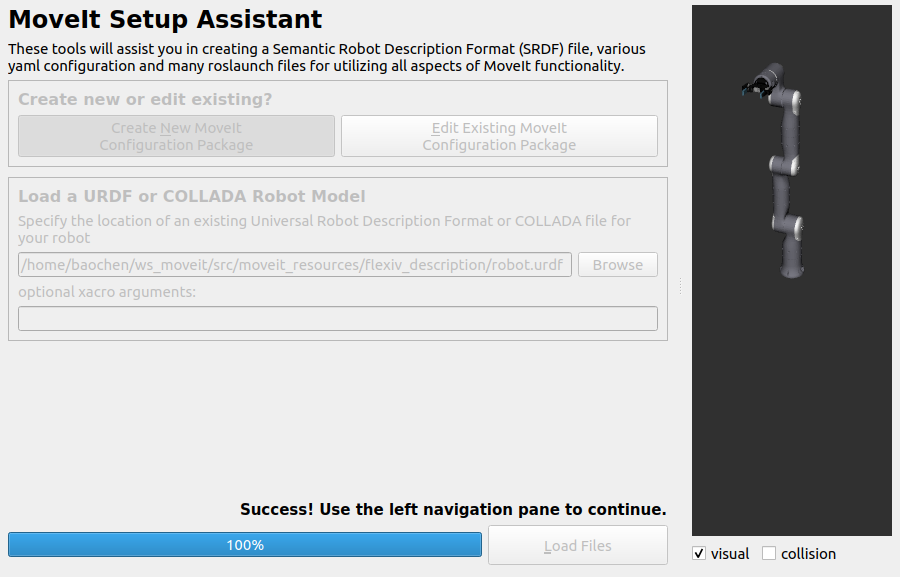Click the collision label text
Viewport: 900px width, 577px height.
coord(808,553)
